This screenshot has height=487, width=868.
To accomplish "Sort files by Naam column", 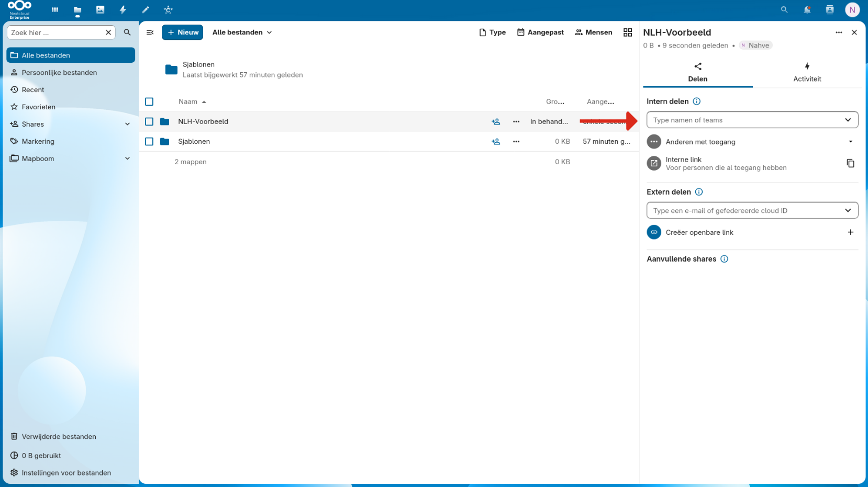I will (x=192, y=101).
